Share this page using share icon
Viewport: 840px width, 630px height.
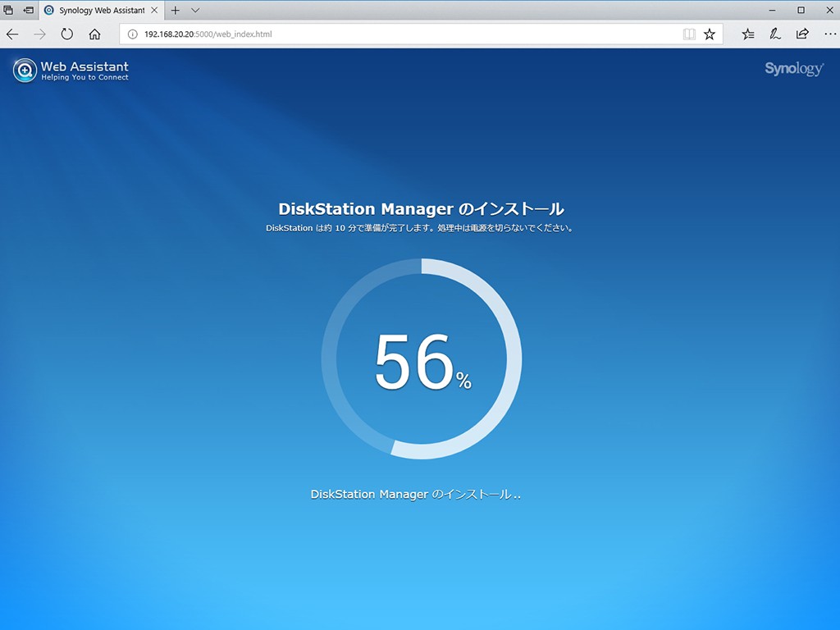pos(802,34)
